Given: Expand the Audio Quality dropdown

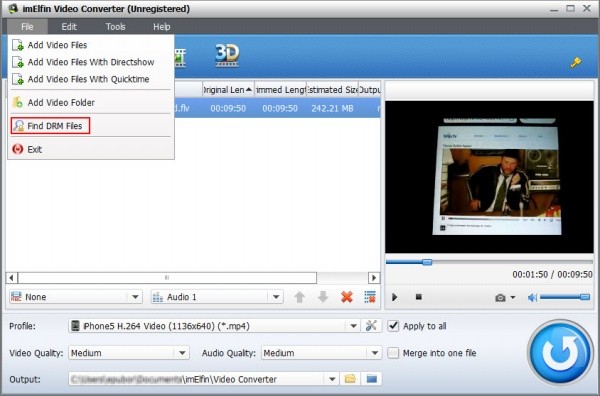Looking at the screenshot, I should [x=375, y=353].
